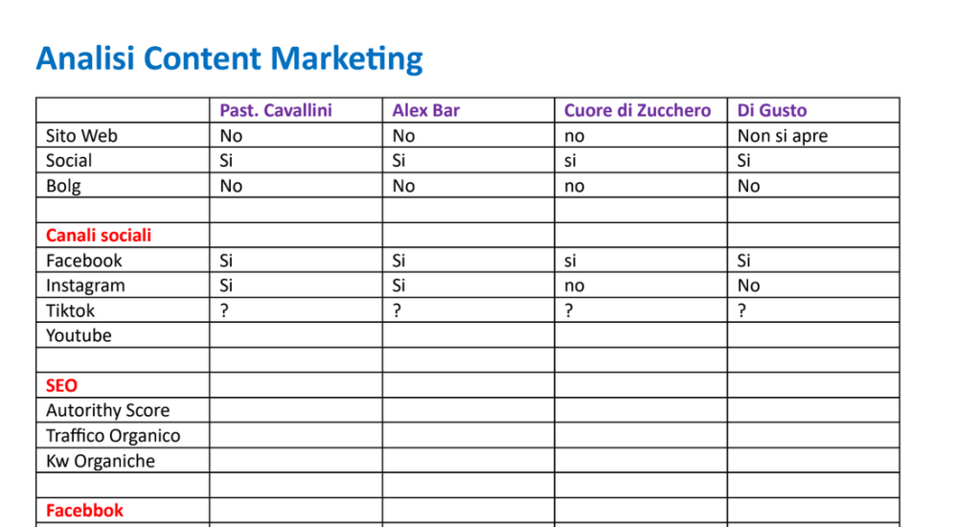Click the Sito Web row label
The width and height of the screenshot is (980, 527).
(x=81, y=135)
